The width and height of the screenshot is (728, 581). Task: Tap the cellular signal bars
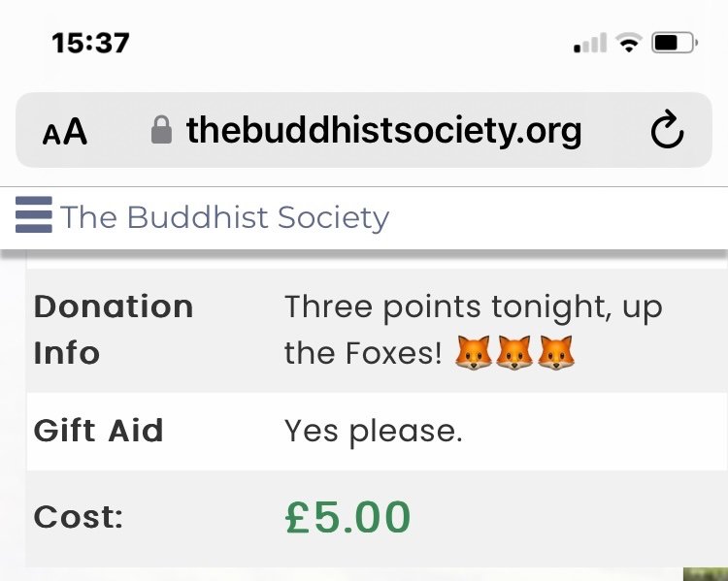click(590, 43)
